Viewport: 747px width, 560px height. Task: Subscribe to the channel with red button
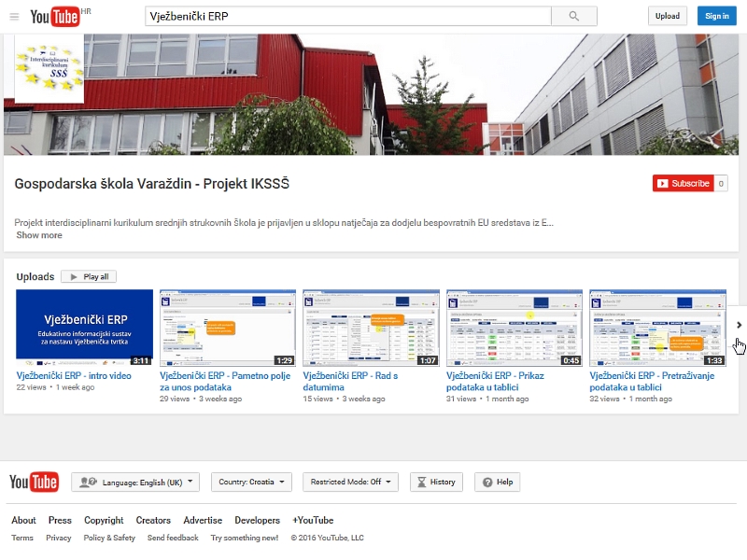(x=684, y=183)
